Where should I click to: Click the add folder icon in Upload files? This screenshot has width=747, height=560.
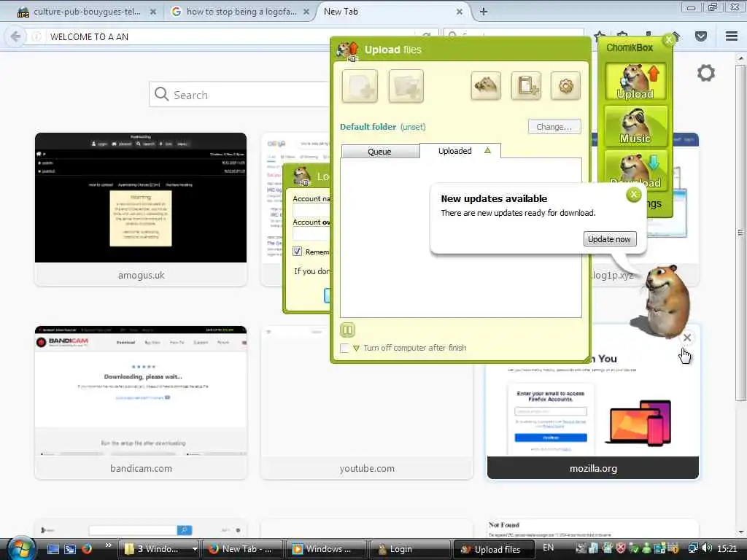(406, 86)
